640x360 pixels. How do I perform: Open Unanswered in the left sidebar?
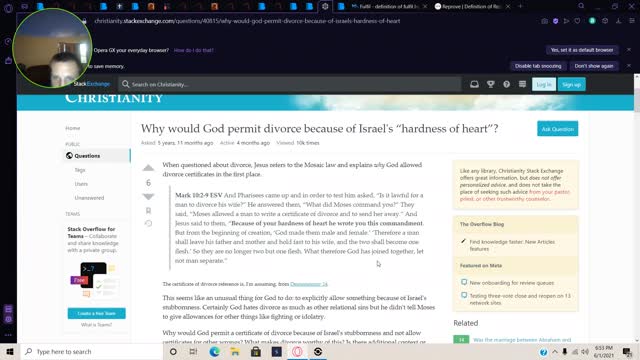(89, 198)
